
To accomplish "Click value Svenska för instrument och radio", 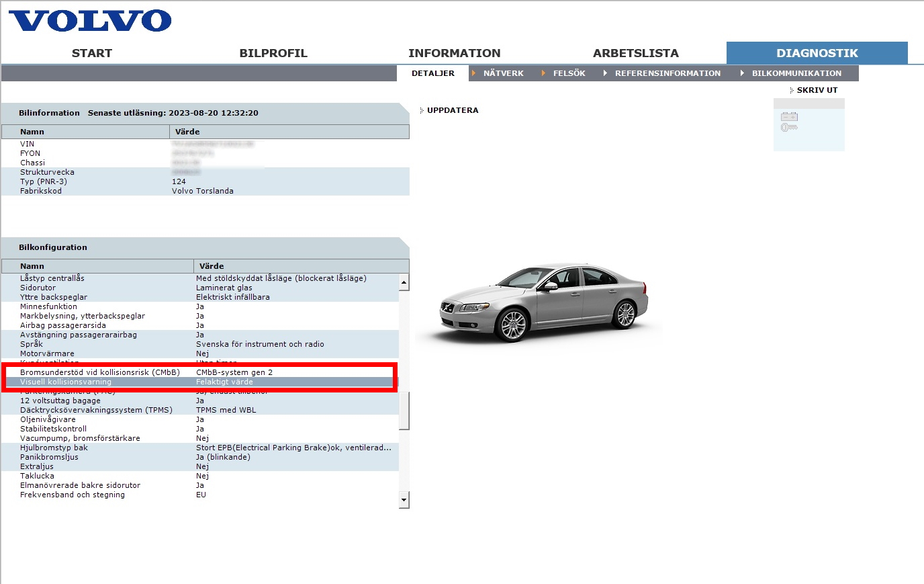I will pyautogui.click(x=260, y=344).
